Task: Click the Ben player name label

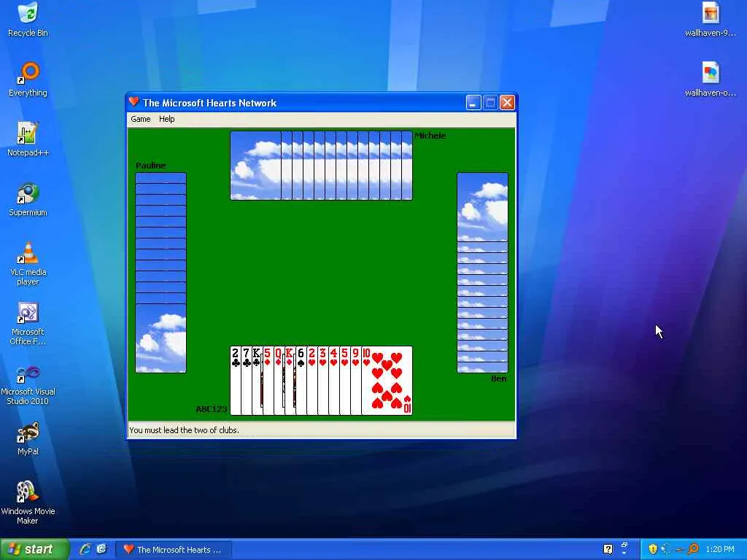Action: click(x=499, y=378)
